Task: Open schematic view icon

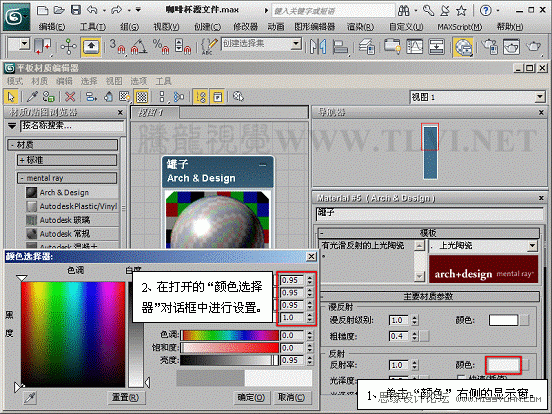Action: pos(436,46)
